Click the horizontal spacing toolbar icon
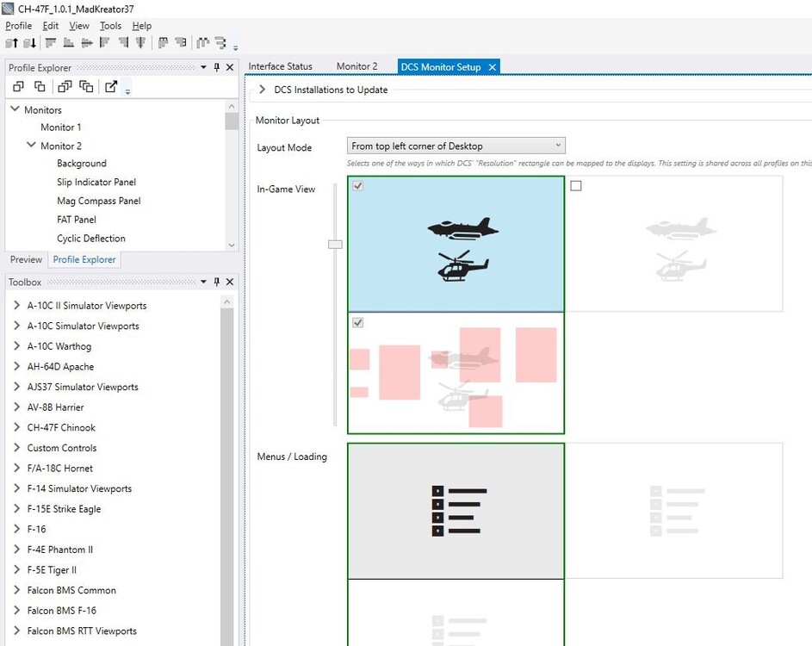 click(203, 42)
